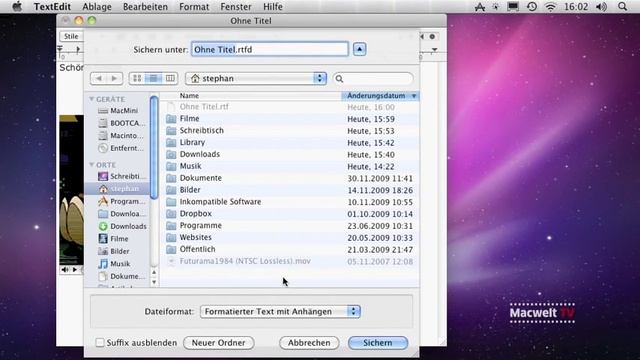This screenshot has width=640, height=360.
Task: Click the Wi-Fi status icon
Action: click(551, 7)
